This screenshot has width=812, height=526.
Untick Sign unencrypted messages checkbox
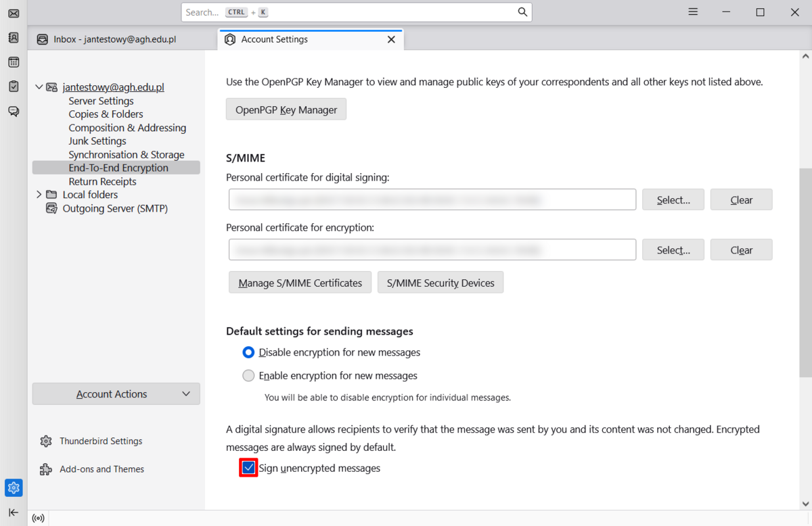[248, 468]
